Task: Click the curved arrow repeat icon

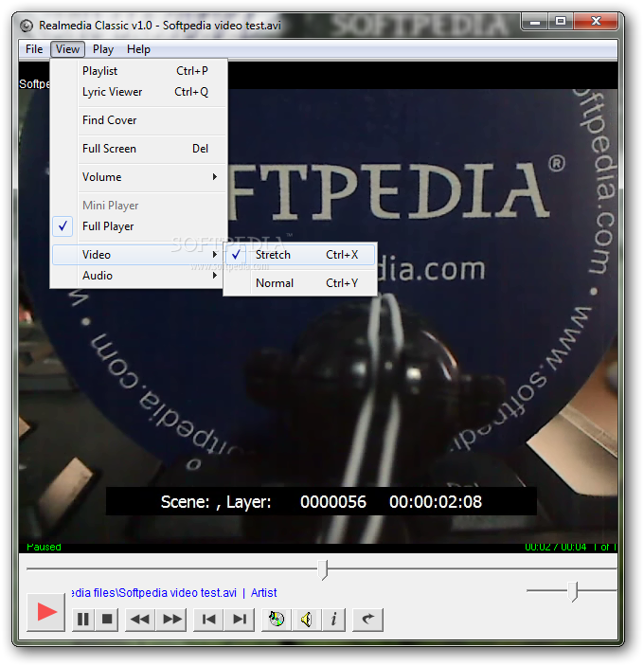Action: [367, 620]
